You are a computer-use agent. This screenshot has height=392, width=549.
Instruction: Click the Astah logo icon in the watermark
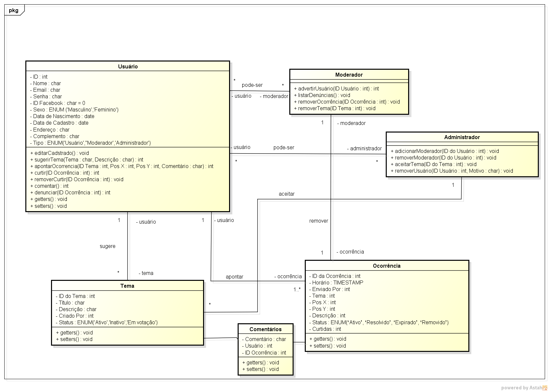[545, 388]
